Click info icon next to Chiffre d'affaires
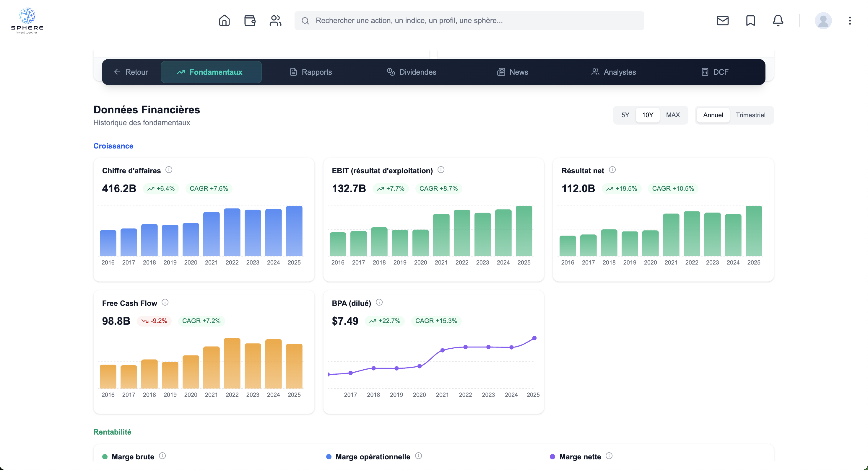 pos(169,170)
